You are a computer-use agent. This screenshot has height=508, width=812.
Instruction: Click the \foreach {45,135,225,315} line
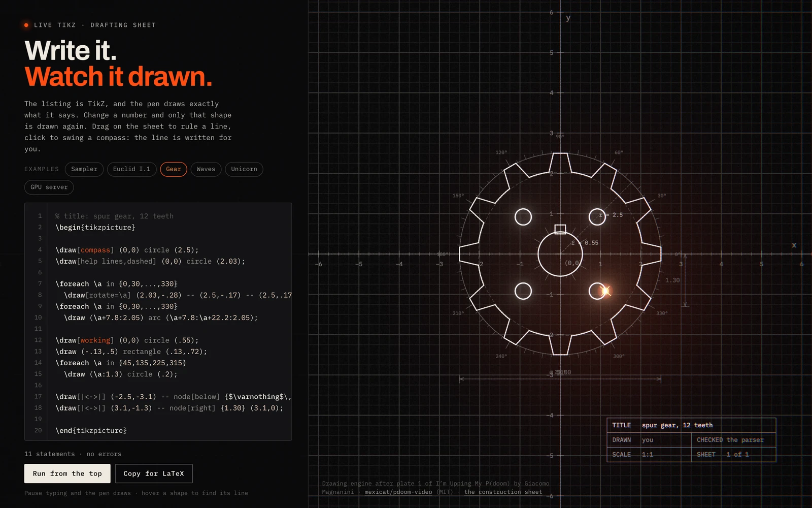coord(121,363)
